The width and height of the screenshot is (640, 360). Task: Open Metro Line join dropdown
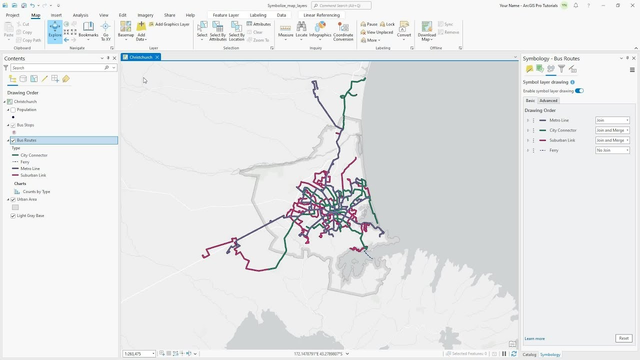612,120
